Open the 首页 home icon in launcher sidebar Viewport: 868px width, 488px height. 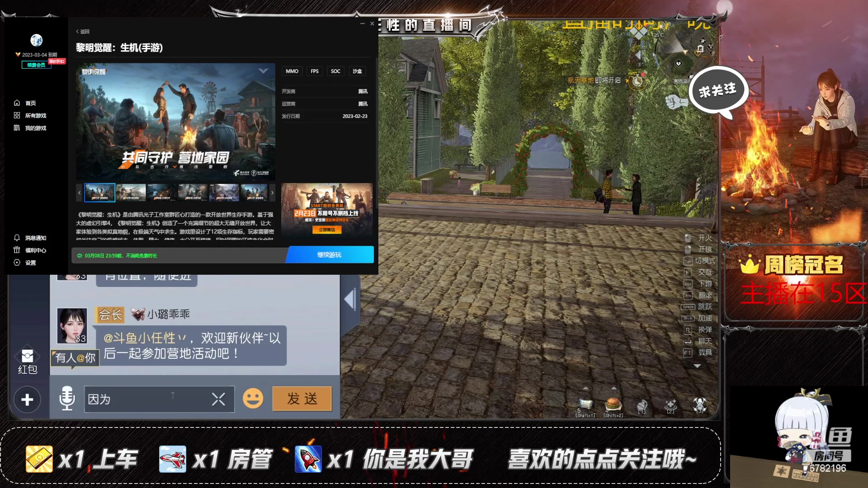[x=17, y=103]
